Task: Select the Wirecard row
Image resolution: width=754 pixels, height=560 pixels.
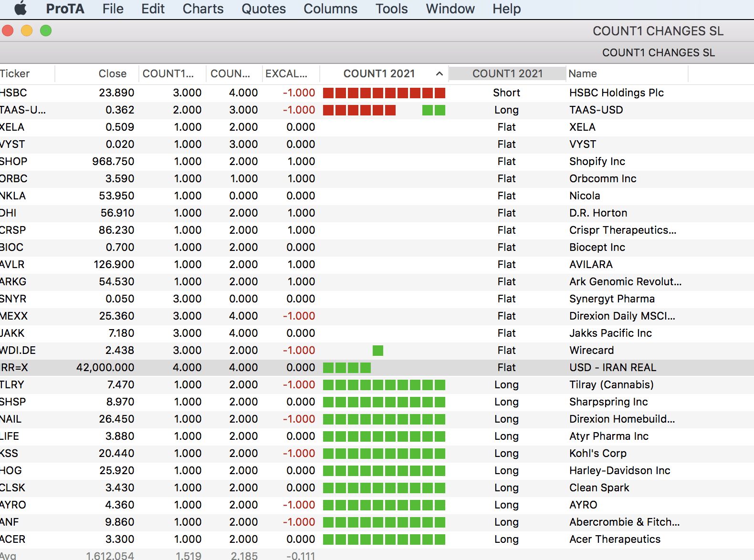Action: [377, 350]
